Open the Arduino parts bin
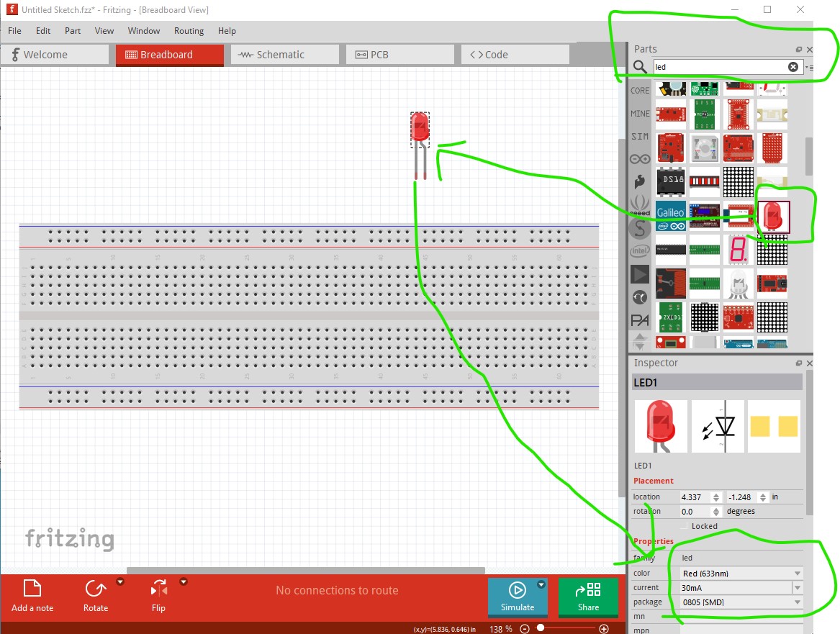Viewport: 840px width, 634px height. point(640,159)
